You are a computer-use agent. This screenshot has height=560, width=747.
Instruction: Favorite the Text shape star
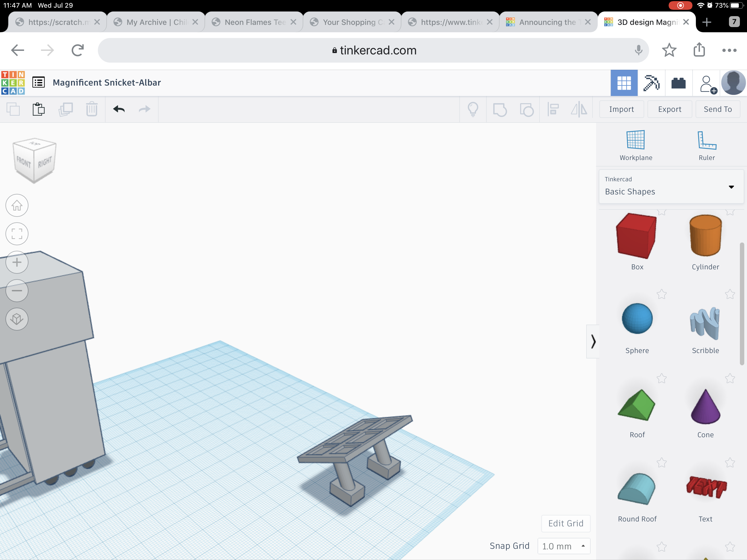point(730,462)
